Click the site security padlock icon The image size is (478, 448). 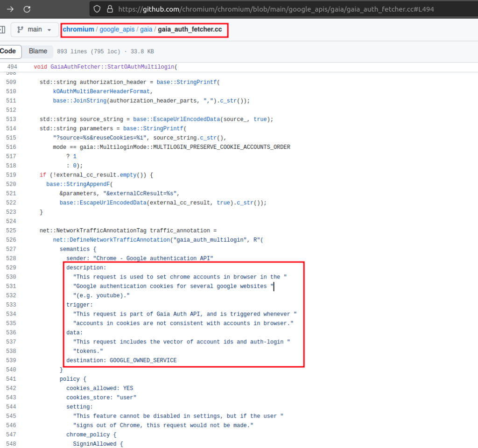(x=110, y=9)
